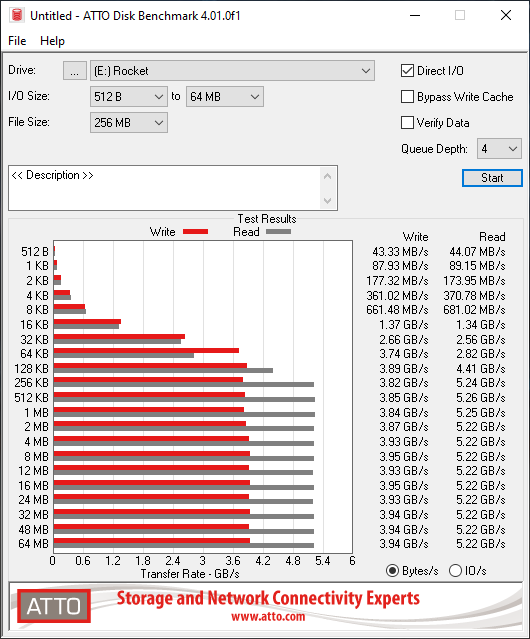Check the Verify Data checkbox
This screenshot has width=530, height=639.
coord(407,123)
